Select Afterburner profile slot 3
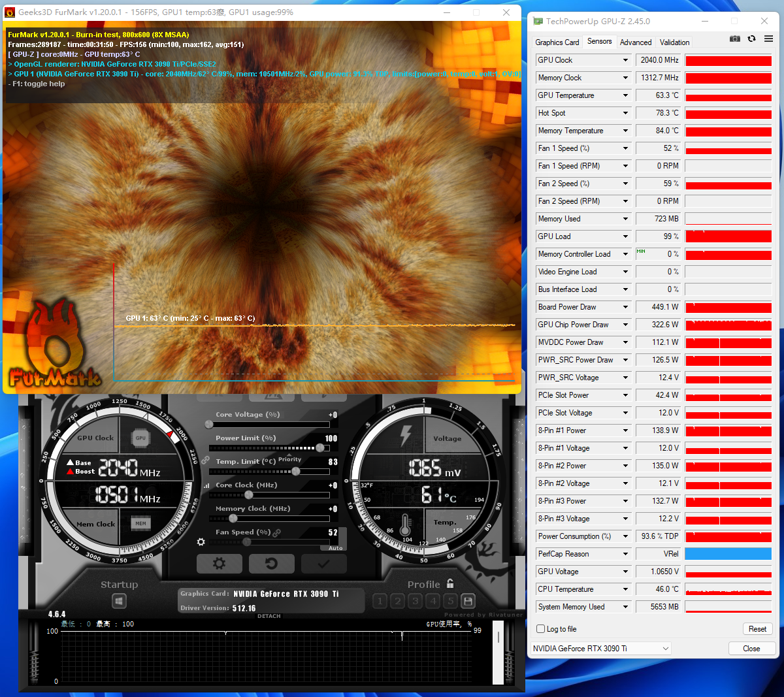Image resolution: width=784 pixels, height=697 pixels. (x=416, y=601)
